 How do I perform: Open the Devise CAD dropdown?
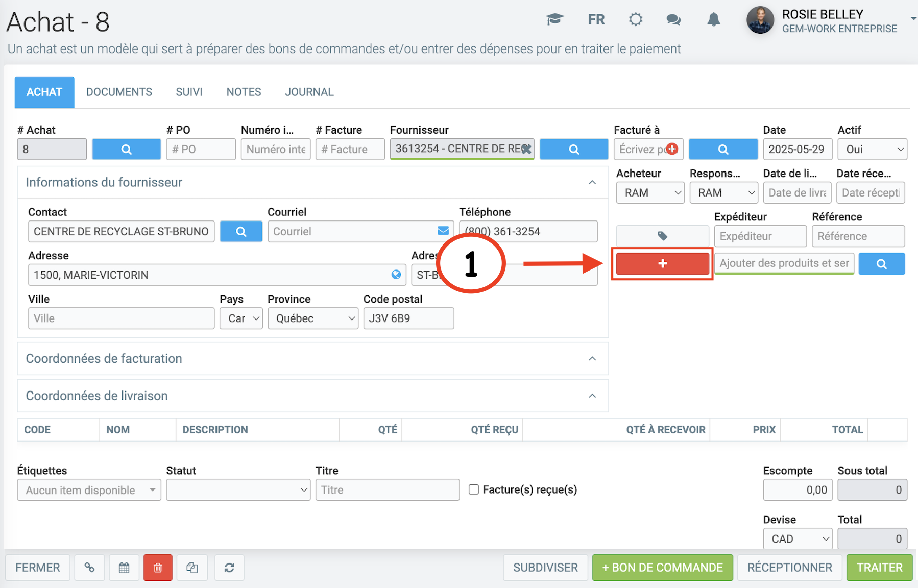click(798, 538)
